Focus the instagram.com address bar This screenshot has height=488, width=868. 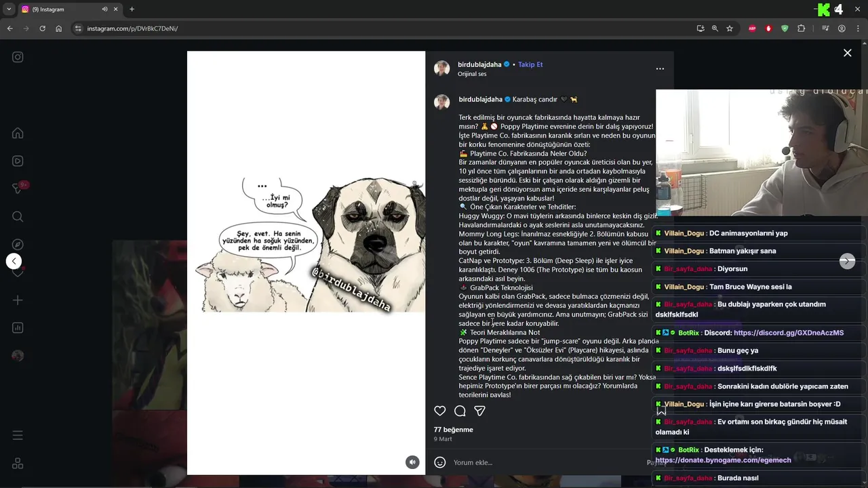[x=380, y=28]
